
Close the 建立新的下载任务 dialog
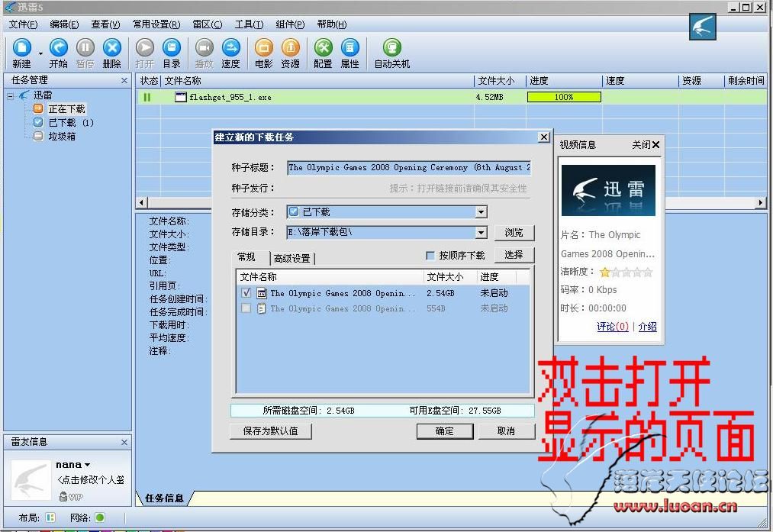(x=544, y=137)
